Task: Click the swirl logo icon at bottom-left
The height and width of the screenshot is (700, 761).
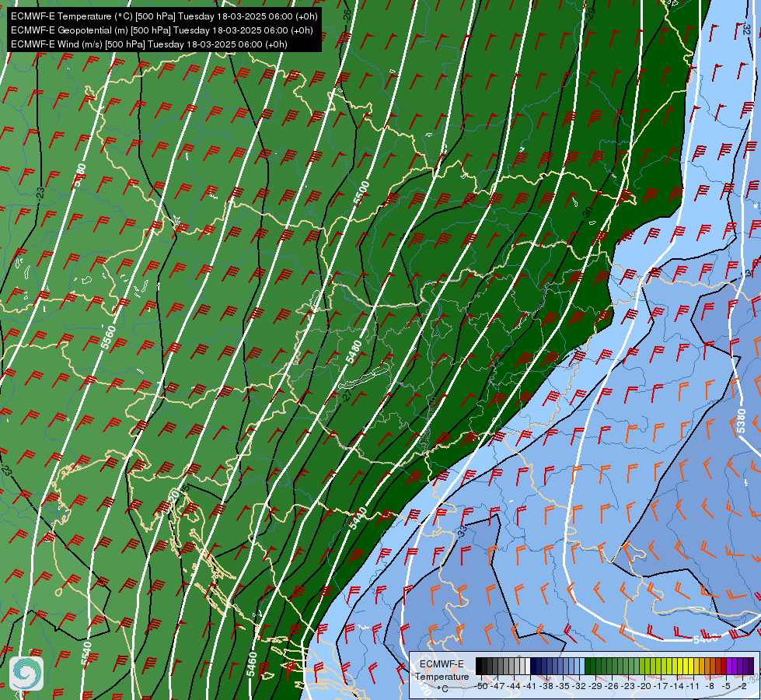Action: click(26, 674)
